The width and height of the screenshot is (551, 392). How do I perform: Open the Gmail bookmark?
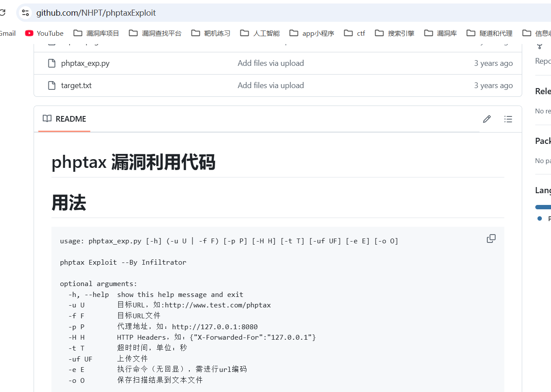(x=7, y=33)
